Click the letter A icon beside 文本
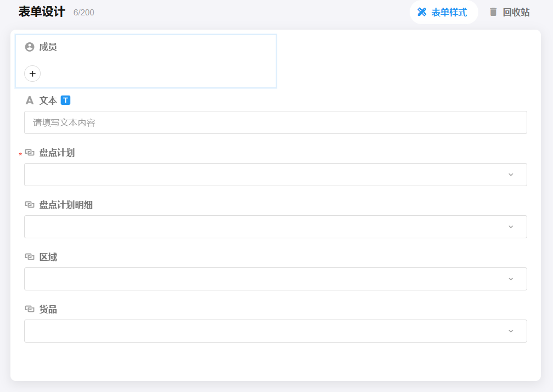This screenshot has height=392, width=553. [x=30, y=100]
